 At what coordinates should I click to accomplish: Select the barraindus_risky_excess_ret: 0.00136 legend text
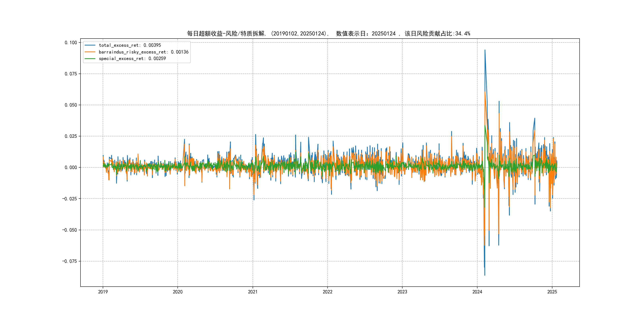pos(144,52)
